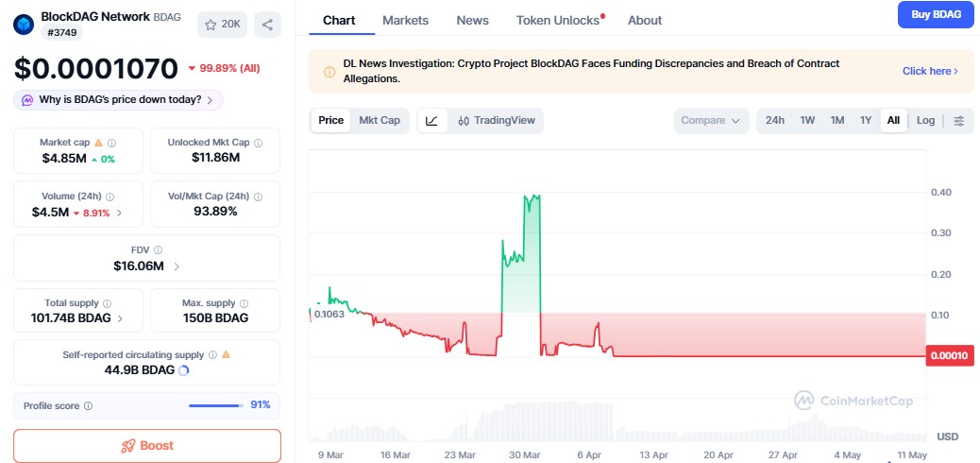
Task: Add BDAG to watchlist via star button
Action: click(x=223, y=25)
